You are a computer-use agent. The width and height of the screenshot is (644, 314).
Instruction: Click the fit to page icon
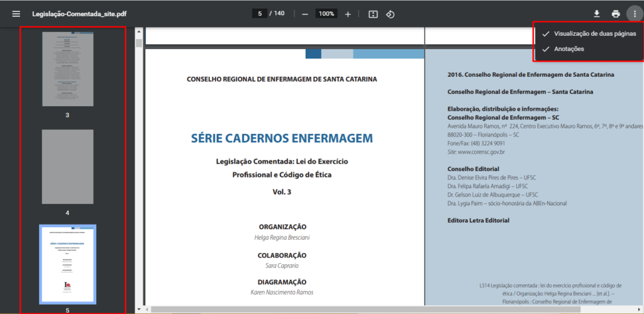[373, 14]
